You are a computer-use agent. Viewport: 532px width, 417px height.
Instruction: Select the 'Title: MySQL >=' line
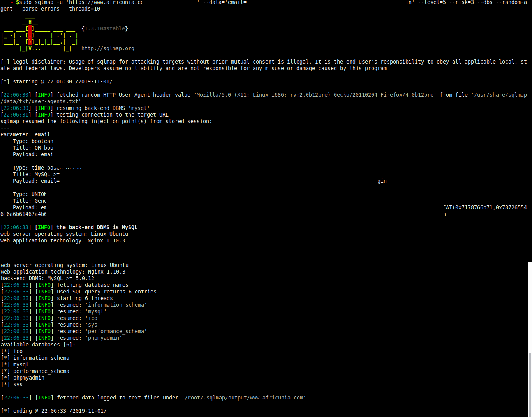36,174
